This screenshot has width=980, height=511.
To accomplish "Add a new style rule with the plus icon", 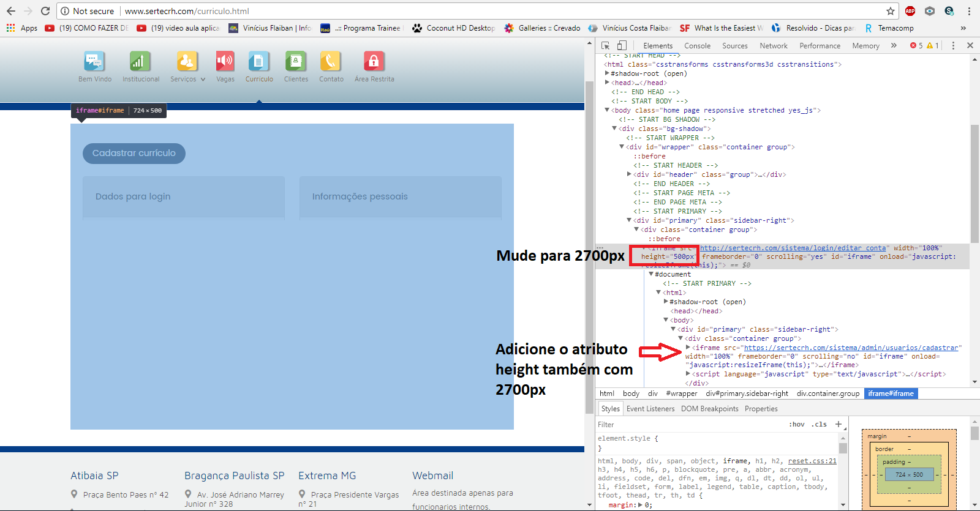I will (839, 424).
